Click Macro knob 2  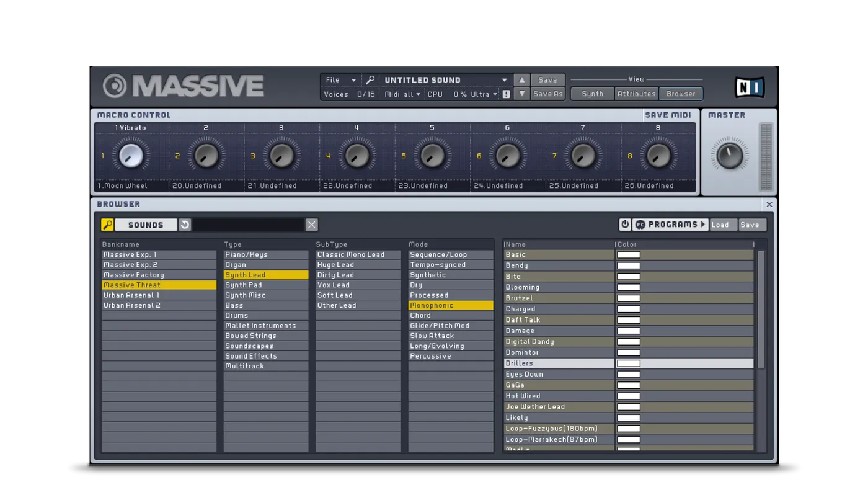(206, 156)
